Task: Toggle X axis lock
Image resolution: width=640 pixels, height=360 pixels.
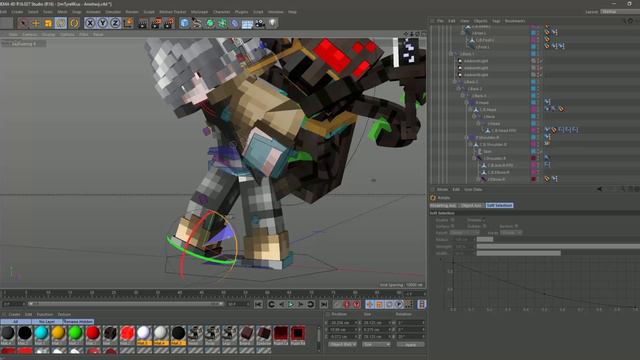Action: (x=90, y=23)
